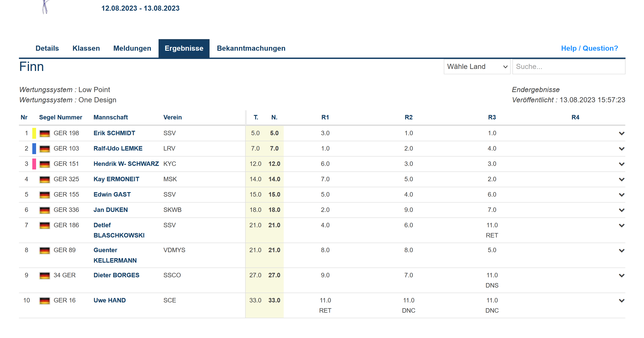Open Jan DUKEN's profile link

pos(110,210)
